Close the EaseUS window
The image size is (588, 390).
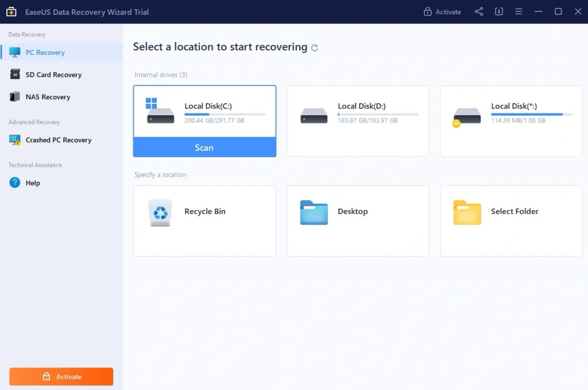[x=578, y=11]
